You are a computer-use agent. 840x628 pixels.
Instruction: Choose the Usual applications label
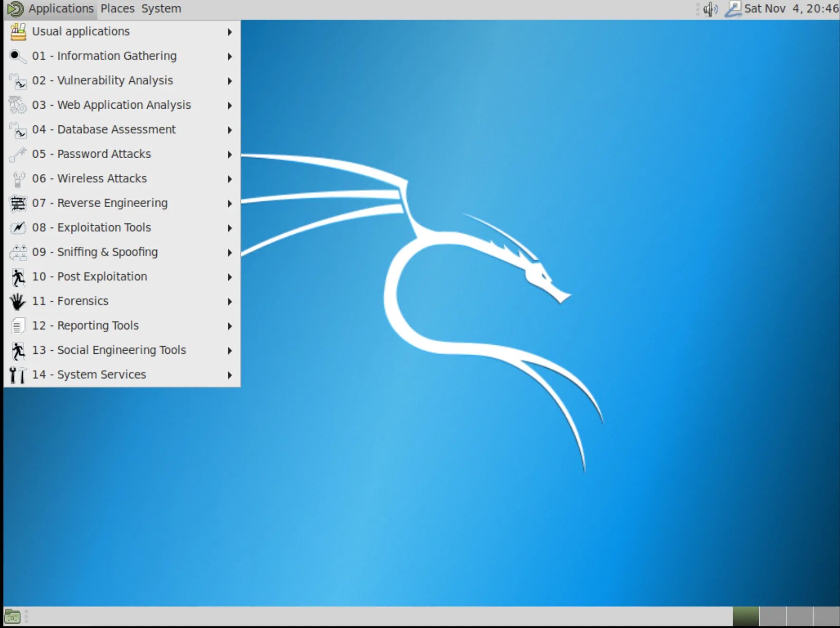(x=81, y=31)
